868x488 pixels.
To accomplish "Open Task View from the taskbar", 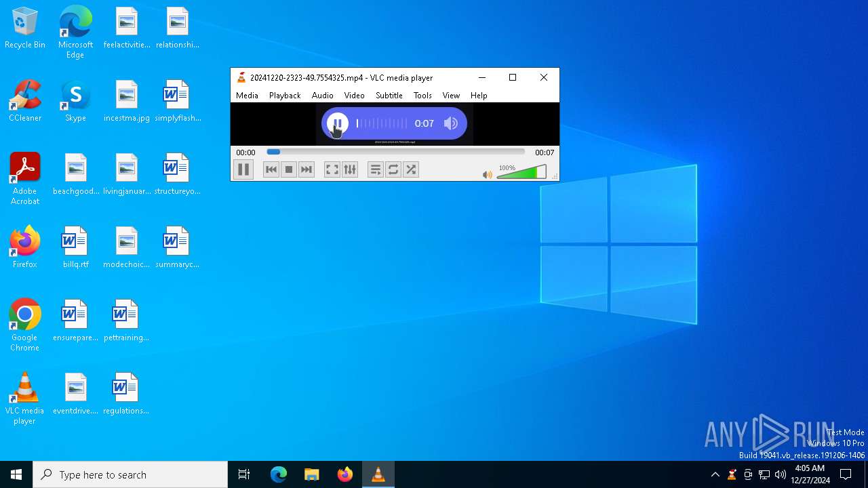I will pos(244,474).
